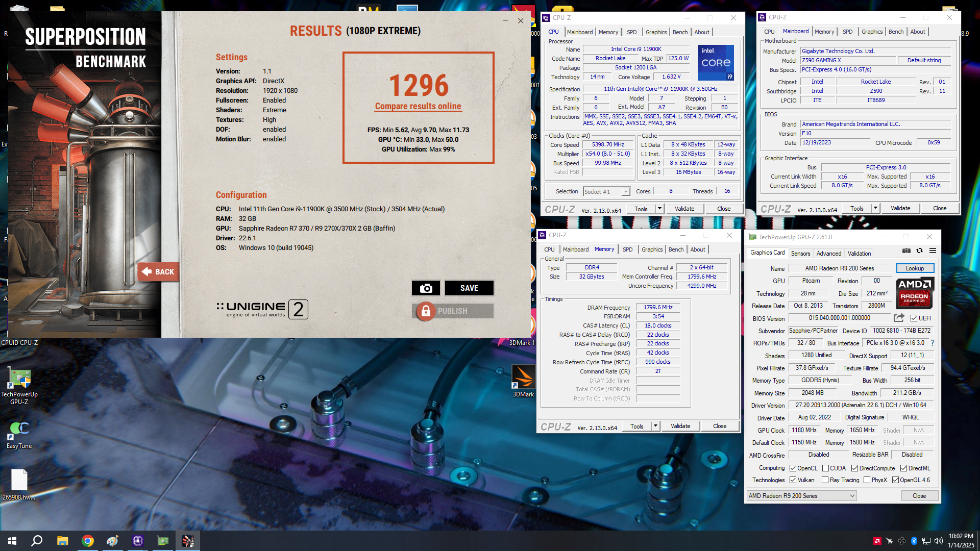Switch to the Validation tab in GPU-Z
This screenshot has width=980, height=551.
(860, 253)
